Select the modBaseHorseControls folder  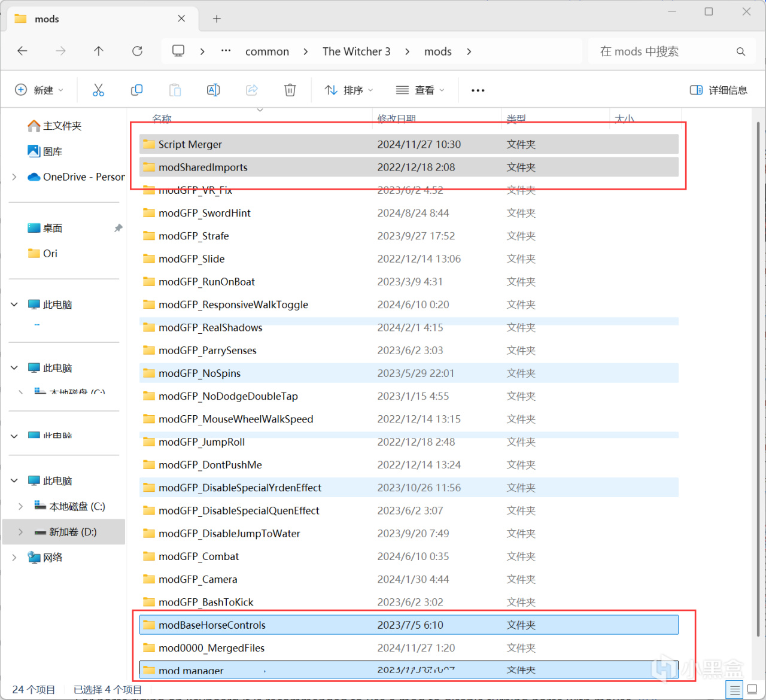coord(409,625)
